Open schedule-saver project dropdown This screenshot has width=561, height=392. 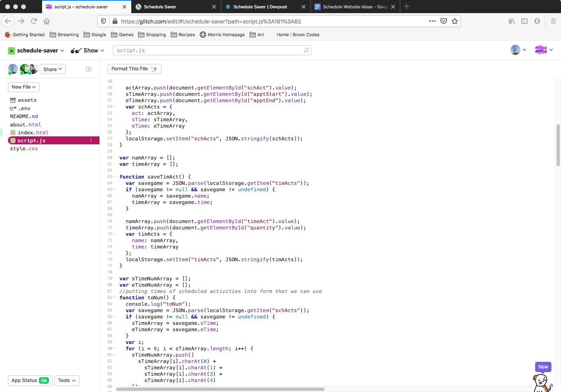click(36, 50)
